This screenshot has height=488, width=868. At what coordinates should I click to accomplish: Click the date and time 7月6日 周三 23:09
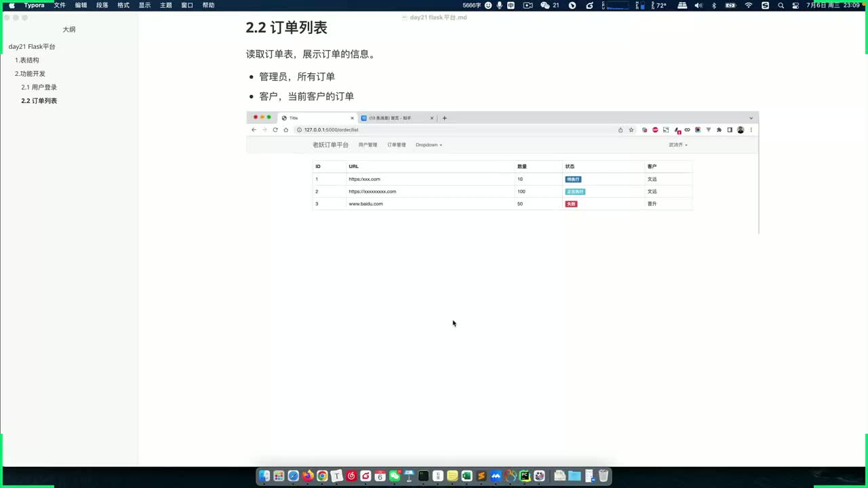tap(833, 5)
